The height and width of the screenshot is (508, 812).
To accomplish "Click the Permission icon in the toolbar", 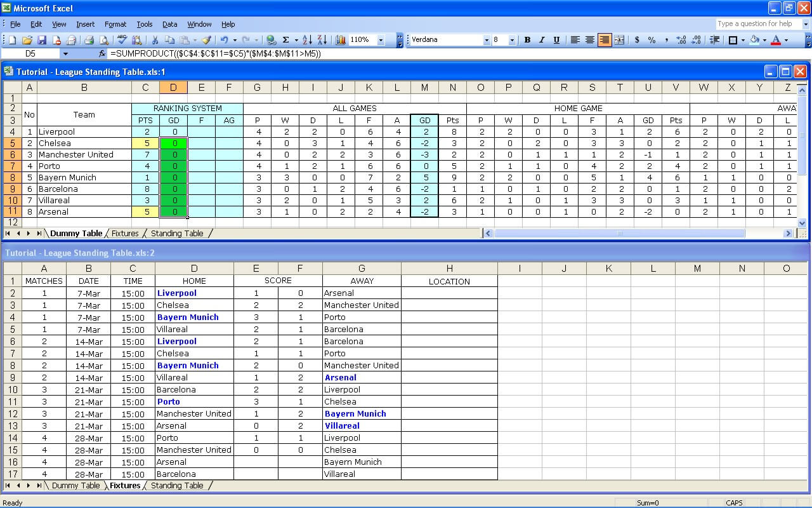I will click(x=56, y=40).
